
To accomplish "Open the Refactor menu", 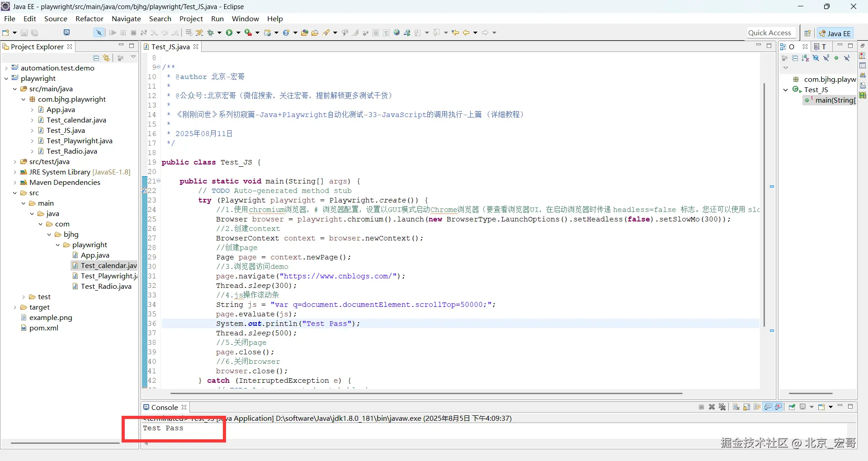I will pos(90,19).
